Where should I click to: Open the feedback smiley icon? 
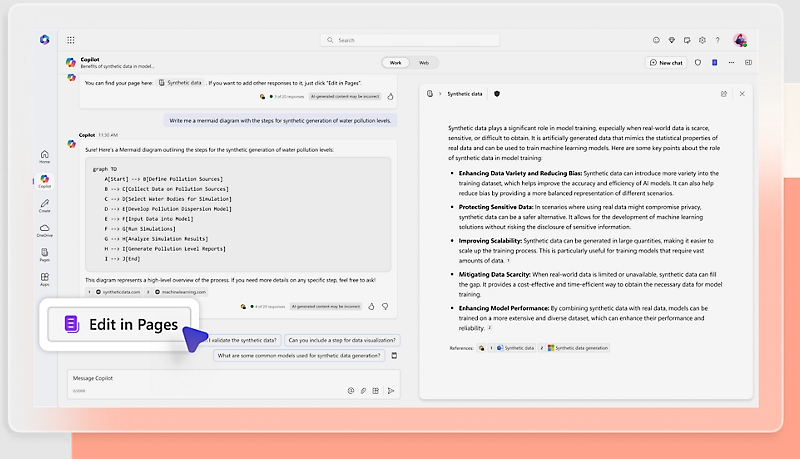point(656,40)
